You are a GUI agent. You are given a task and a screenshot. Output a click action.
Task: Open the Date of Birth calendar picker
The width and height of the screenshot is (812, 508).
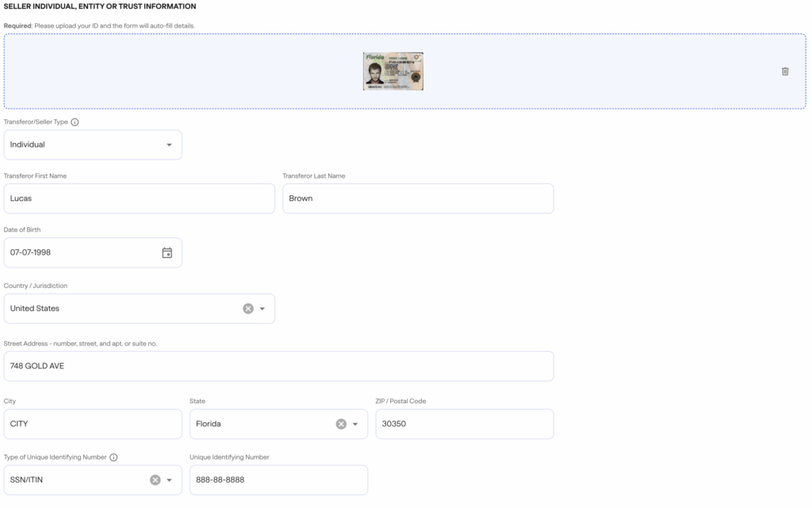[x=167, y=252]
